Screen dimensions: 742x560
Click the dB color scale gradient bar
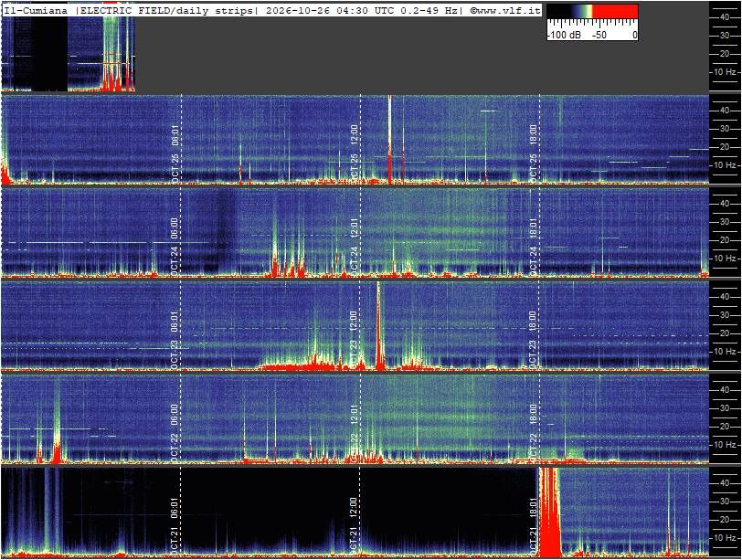(x=592, y=11)
